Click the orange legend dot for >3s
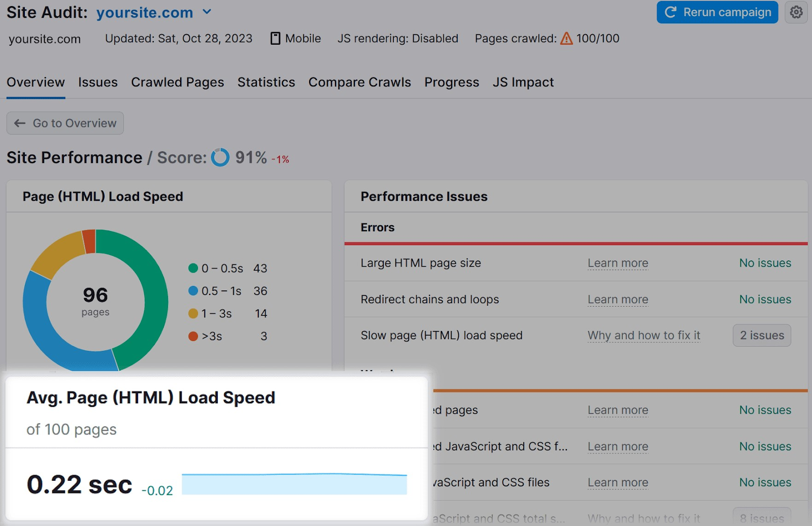 (193, 336)
